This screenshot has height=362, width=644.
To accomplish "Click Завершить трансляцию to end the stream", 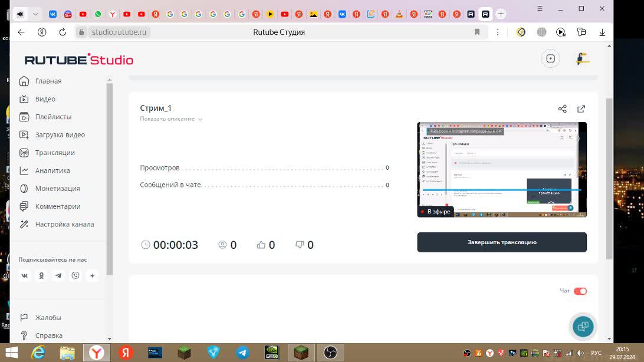I will coord(502,242).
